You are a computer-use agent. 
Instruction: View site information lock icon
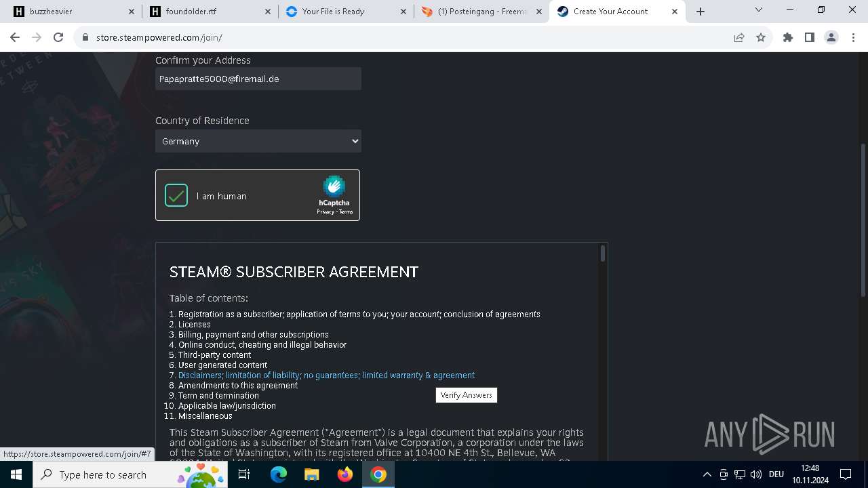click(x=85, y=37)
